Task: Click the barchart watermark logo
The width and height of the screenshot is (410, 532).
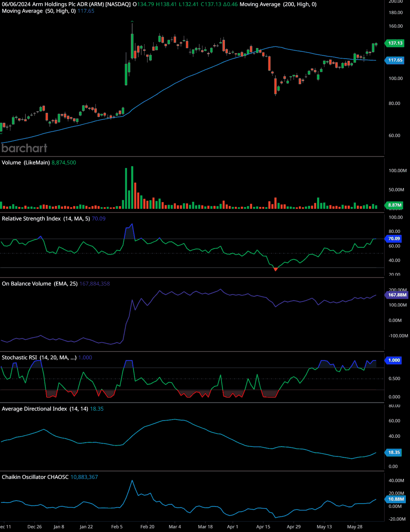Action: 24,148
